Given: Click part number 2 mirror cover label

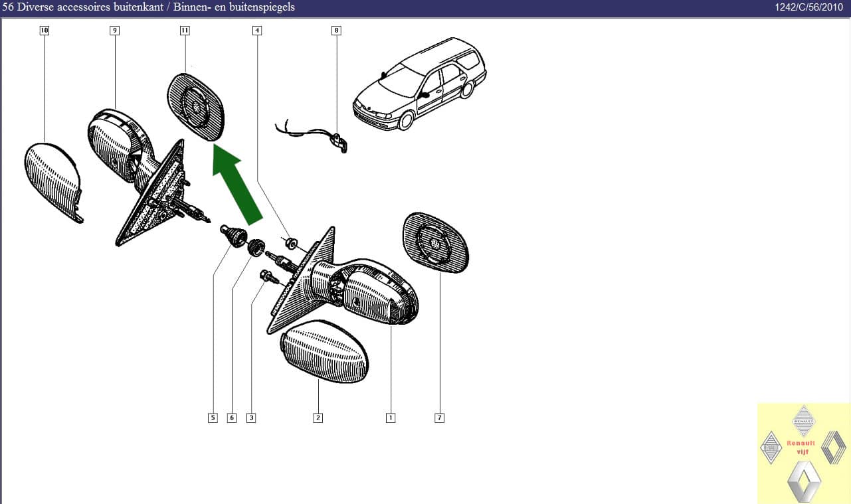Looking at the screenshot, I should [318, 418].
